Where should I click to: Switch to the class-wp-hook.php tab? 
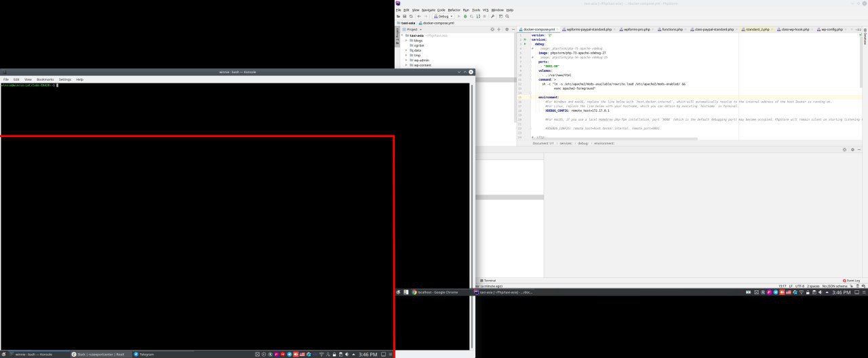coord(794,30)
